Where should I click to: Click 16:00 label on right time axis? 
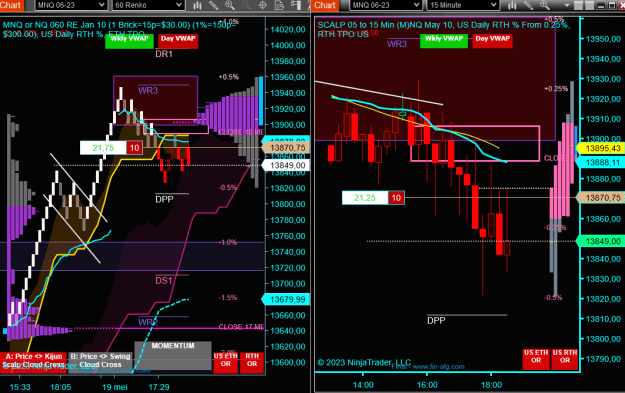[x=427, y=385]
